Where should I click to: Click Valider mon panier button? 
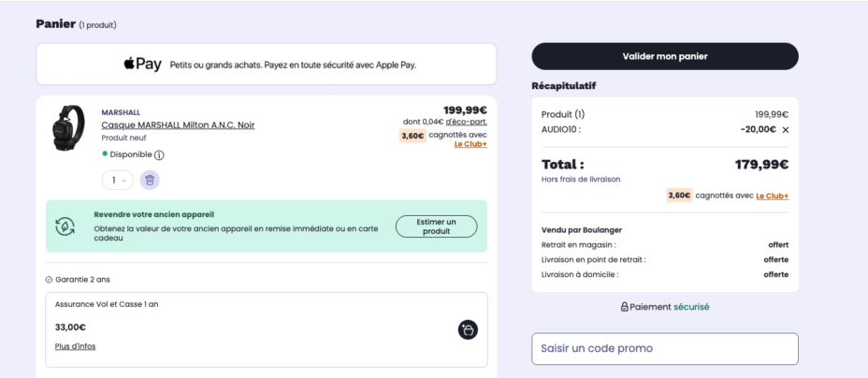(x=665, y=56)
